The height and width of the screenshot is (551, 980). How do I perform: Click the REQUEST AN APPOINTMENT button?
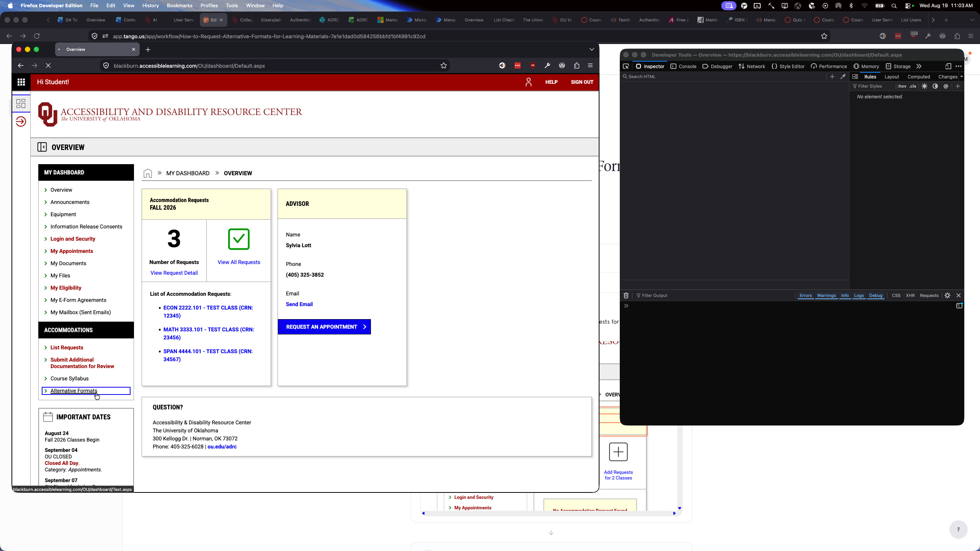click(x=324, y=327)
